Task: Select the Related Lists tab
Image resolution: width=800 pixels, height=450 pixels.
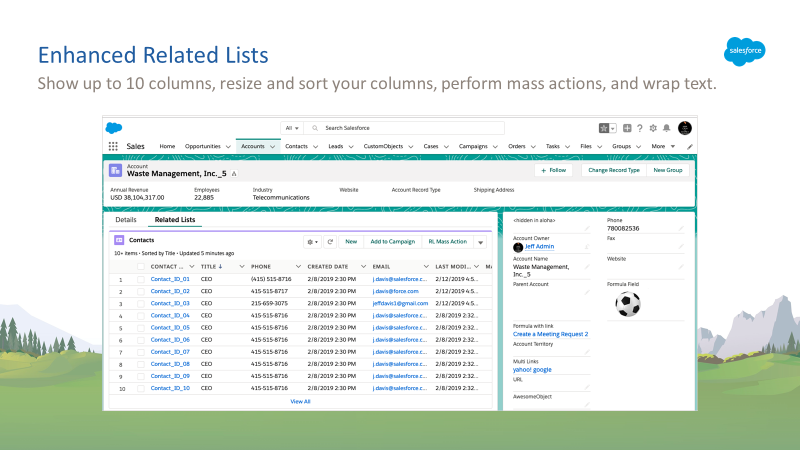Action: point(174,220)
